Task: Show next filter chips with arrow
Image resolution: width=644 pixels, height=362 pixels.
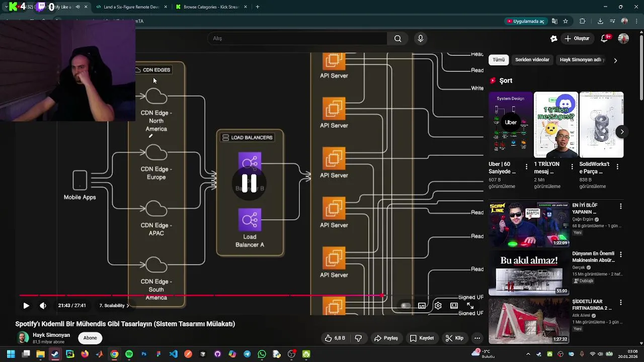Action: [x=615, y=60]
